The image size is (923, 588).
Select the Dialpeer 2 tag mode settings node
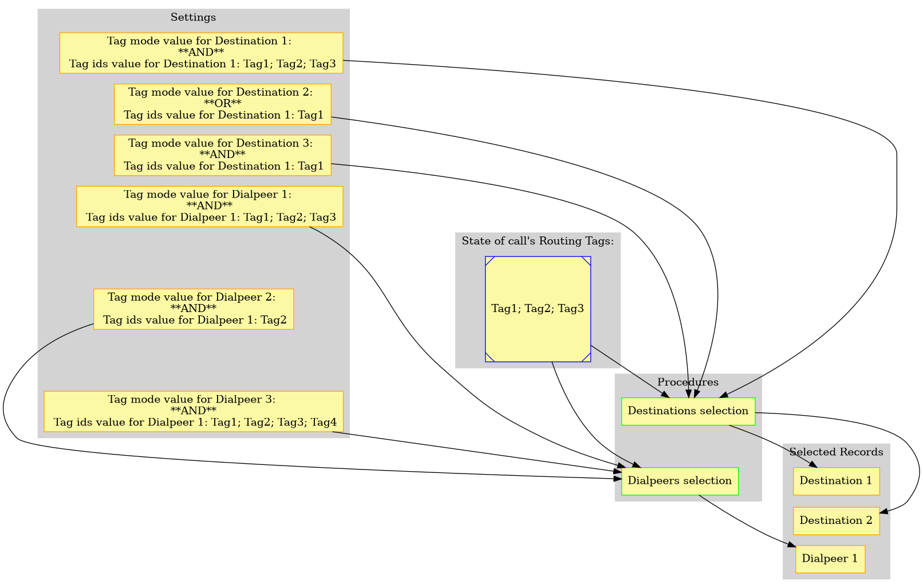tap(194, 309)
